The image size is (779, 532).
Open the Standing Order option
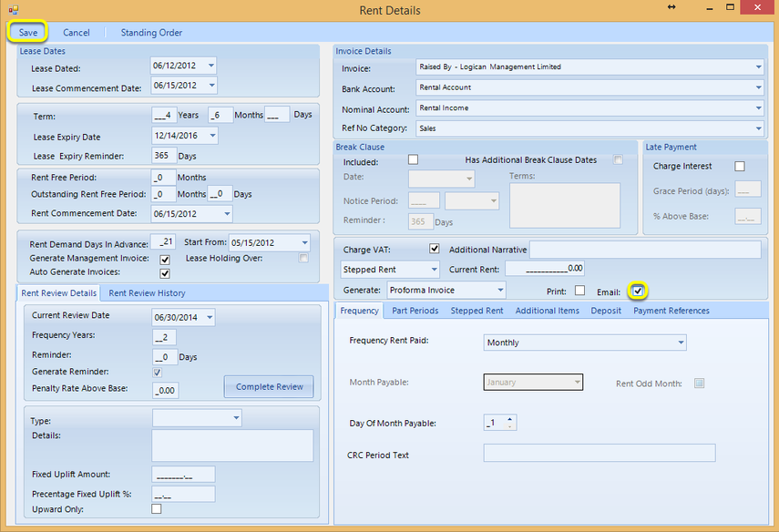(x=151, y=32)
